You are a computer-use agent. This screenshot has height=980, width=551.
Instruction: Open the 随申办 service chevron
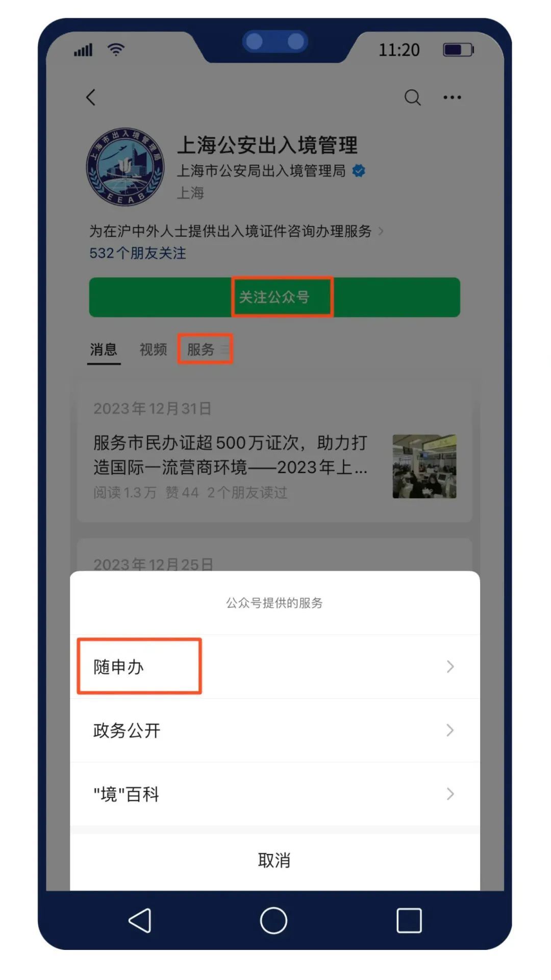point(450,667)
